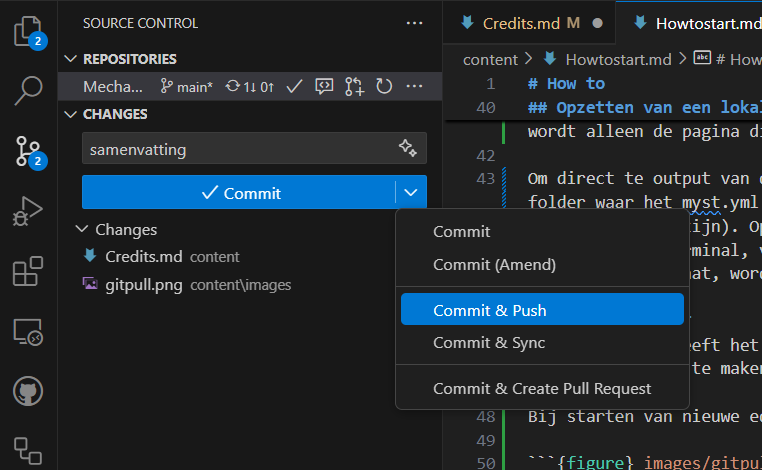Open the GitHub view in activity bar

click(28, 391)
